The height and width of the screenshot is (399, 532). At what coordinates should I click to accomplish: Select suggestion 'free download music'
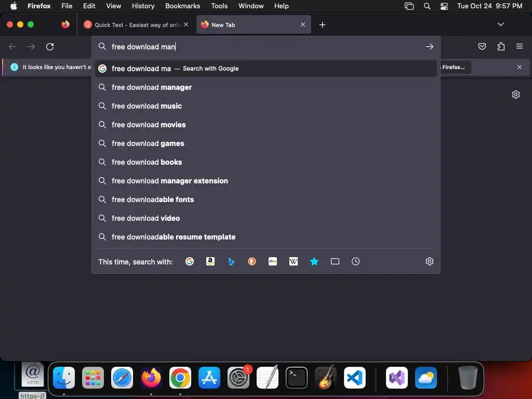pyautogui.click(x=266, y=106)
